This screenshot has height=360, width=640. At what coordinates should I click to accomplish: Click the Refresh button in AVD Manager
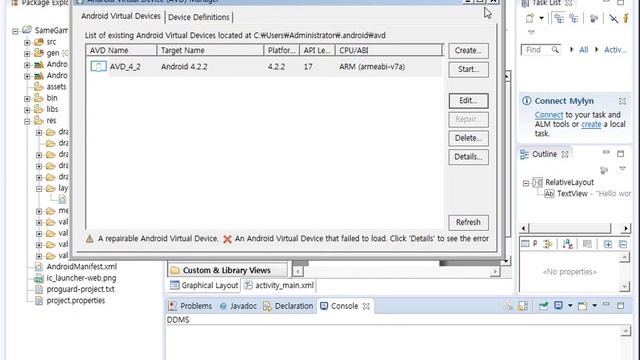click(x=468, y=222)
